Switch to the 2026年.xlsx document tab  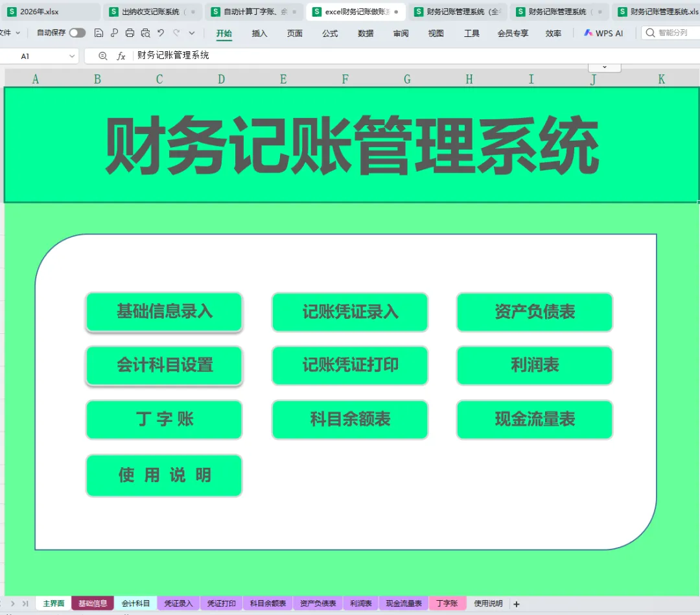point(51,12)
